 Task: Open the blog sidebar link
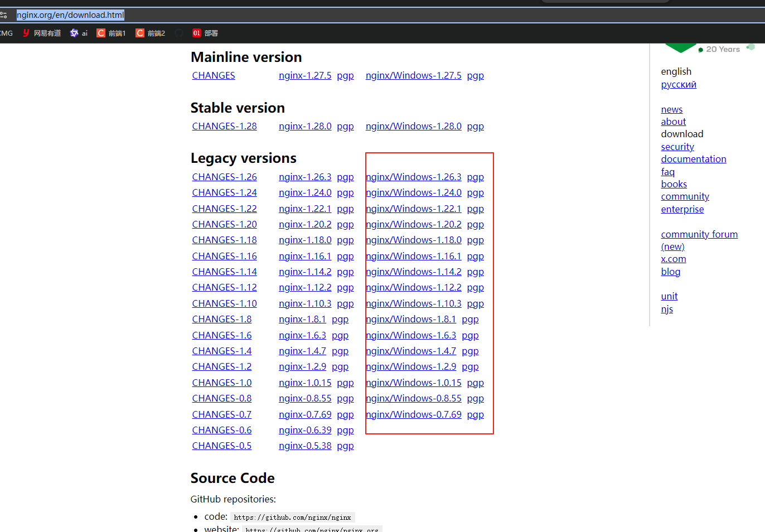[670, 272]
